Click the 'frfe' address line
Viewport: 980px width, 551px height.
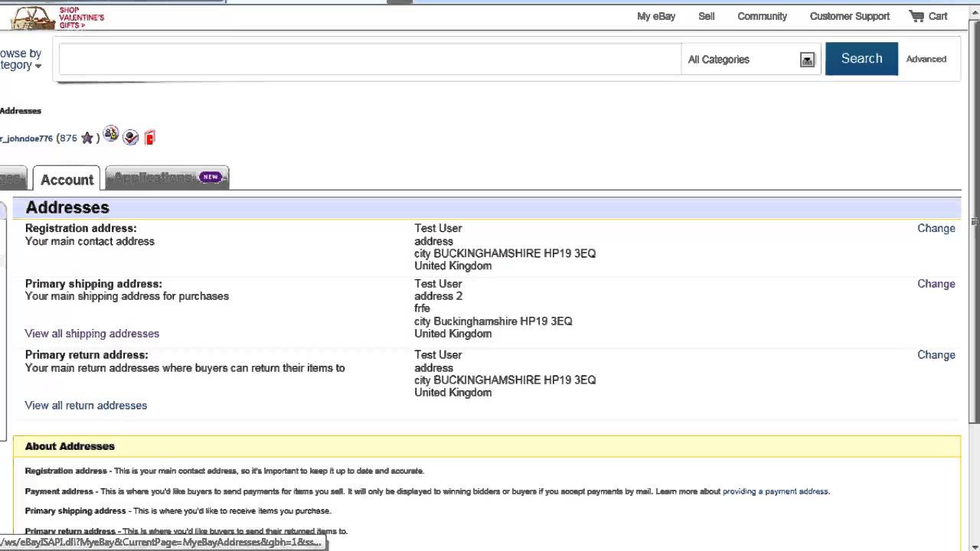pyautogui.click(x=422, y=308)
